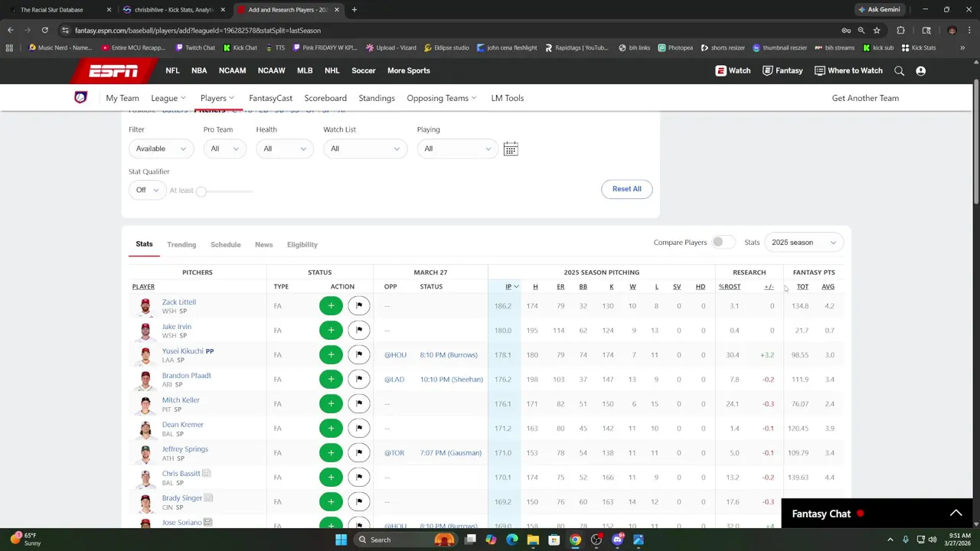Open the Playing filter dropdown
This screenshot has width=980, height=551.
click(457, 148)
